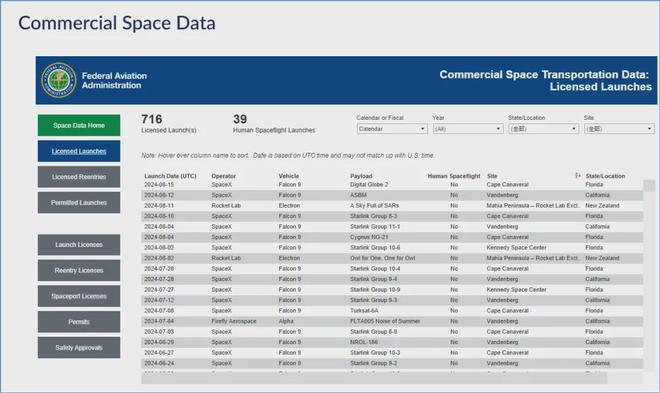Click 'Owl for One, One for Owl' payload

[x=383, y=258]
